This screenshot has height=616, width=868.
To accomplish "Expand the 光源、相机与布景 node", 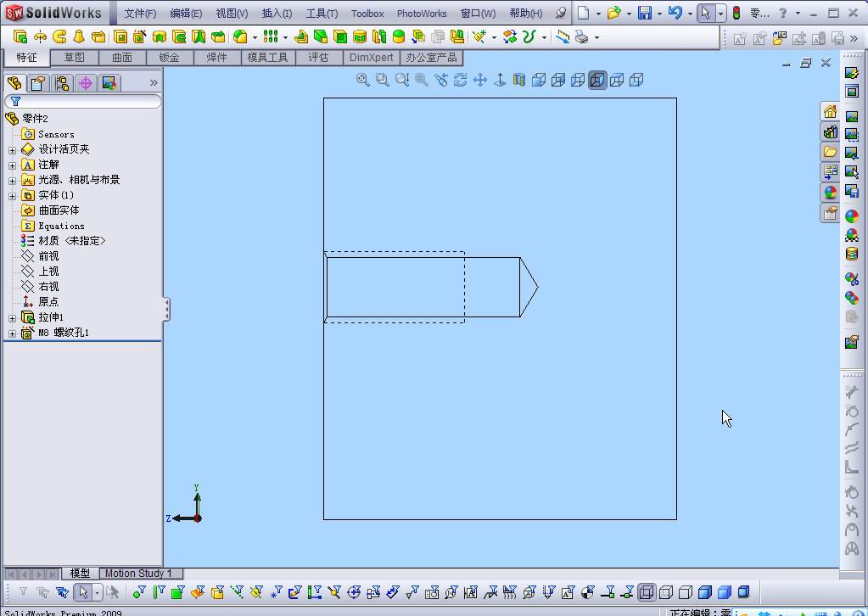I will 12,181.
